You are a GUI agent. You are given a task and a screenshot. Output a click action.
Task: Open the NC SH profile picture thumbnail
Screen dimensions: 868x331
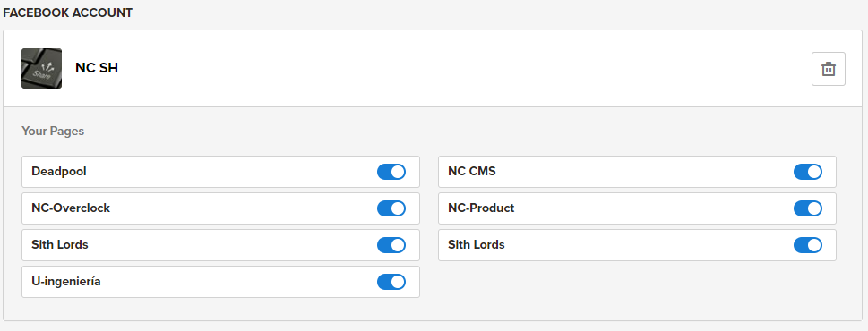point(41,69)
